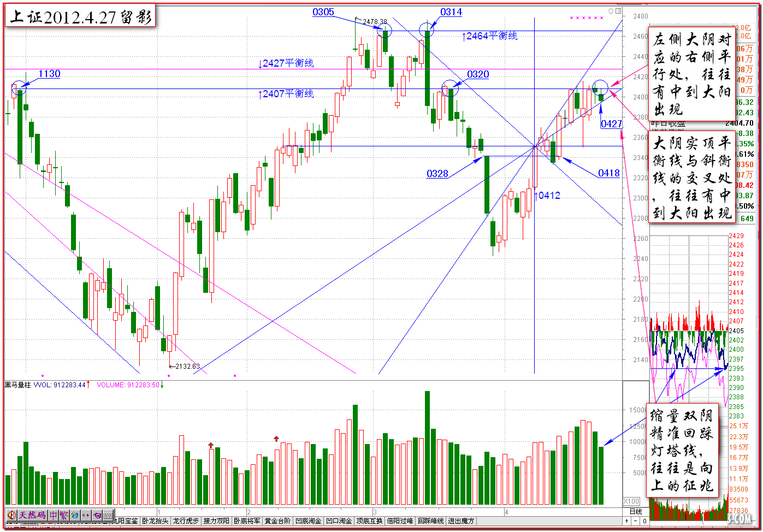Click the plus zoom-in button
Screen dimensions: 763x532
(626, 521)
